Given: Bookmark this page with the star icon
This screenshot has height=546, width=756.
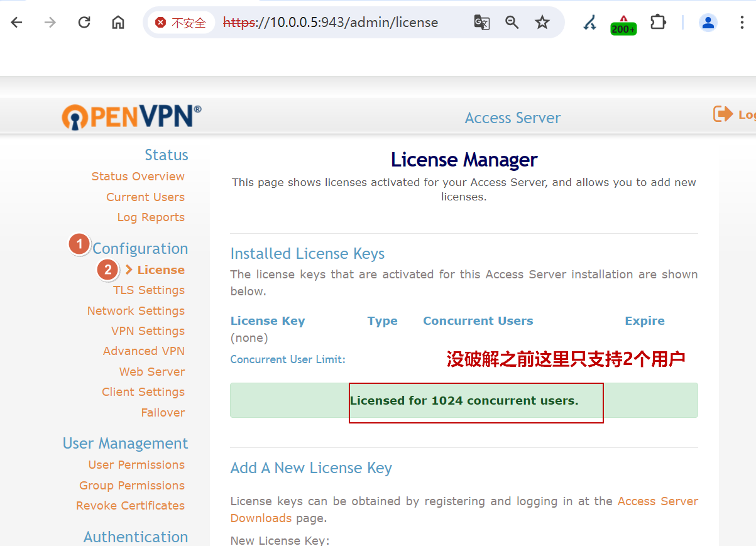Looking at the screenshot, I should coord(542,22).
